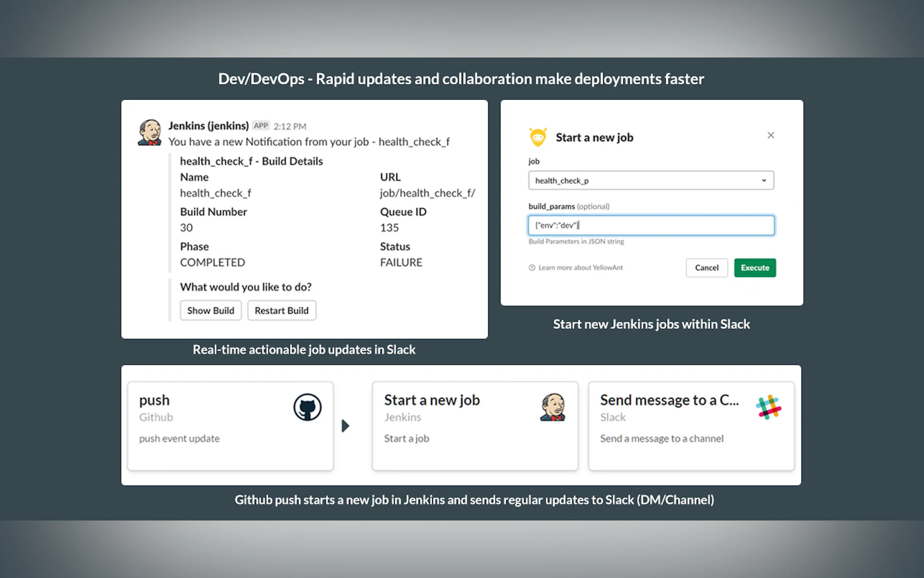Close the Start a new job dialog
This screenshot has height=578, width=924.
click(x=770, y=135)
